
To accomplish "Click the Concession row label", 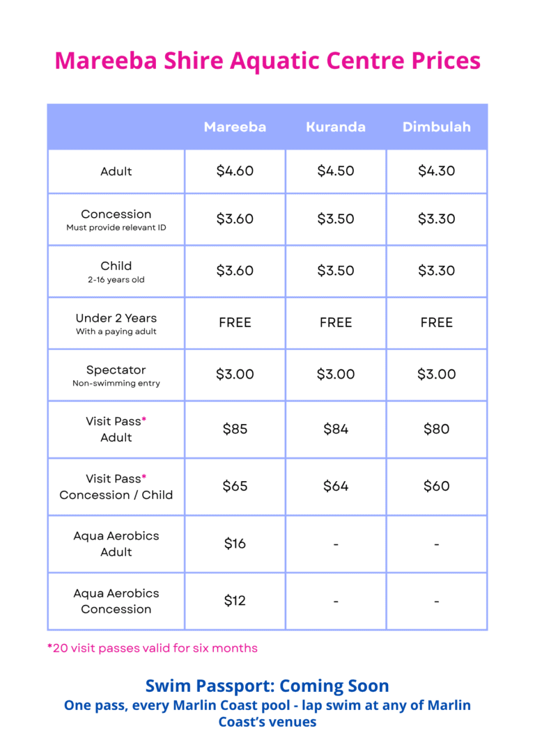I will click(116, 220).
